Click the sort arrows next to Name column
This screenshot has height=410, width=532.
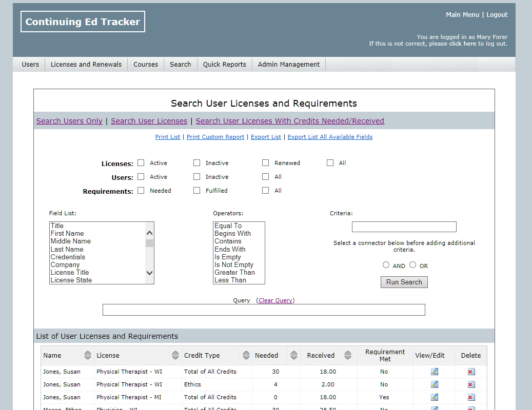coord(87,355)
